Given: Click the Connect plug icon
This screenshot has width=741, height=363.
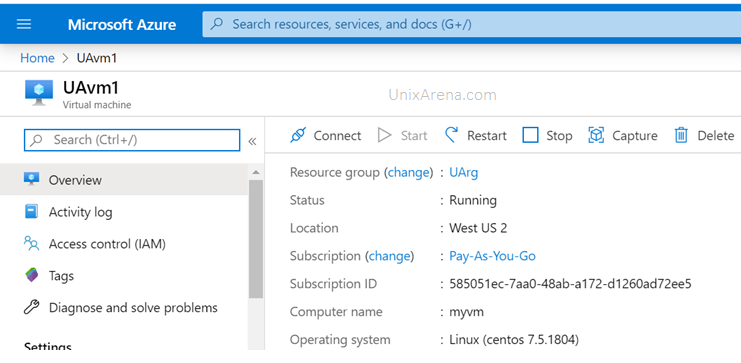Looking at the screenshot, I should (298, 136).
